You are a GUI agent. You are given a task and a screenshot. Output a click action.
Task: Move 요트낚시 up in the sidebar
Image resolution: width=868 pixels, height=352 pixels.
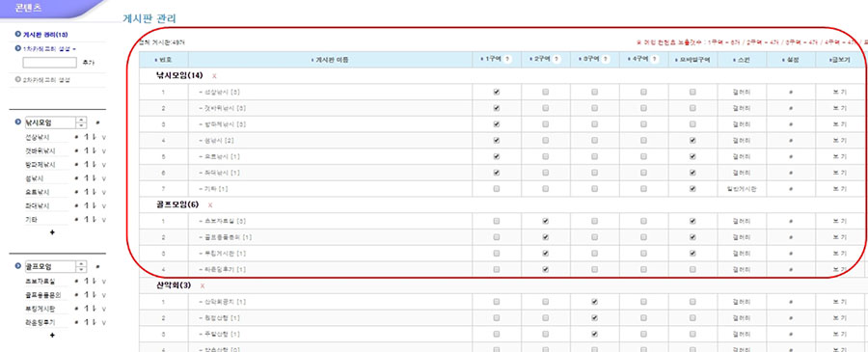(87, 192)
